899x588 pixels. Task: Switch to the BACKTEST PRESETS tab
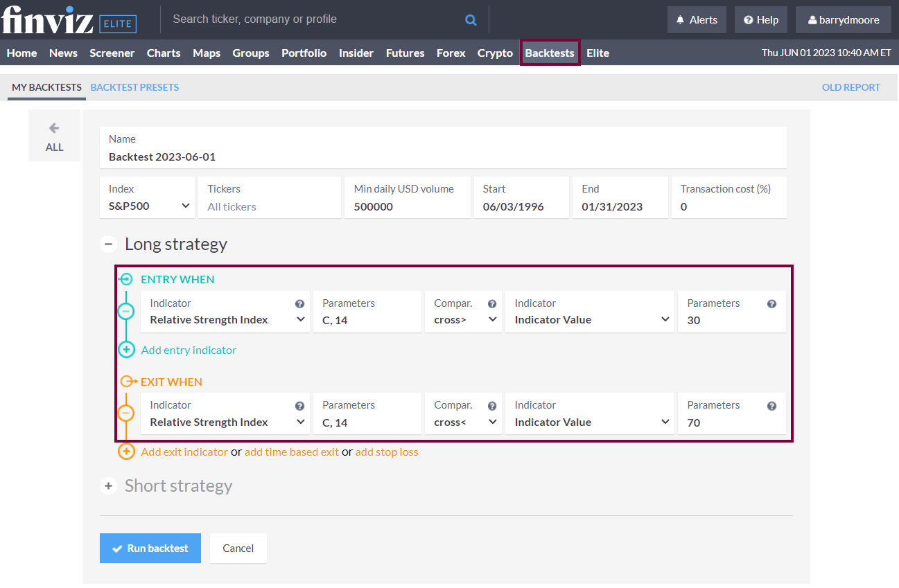point(134,87)
